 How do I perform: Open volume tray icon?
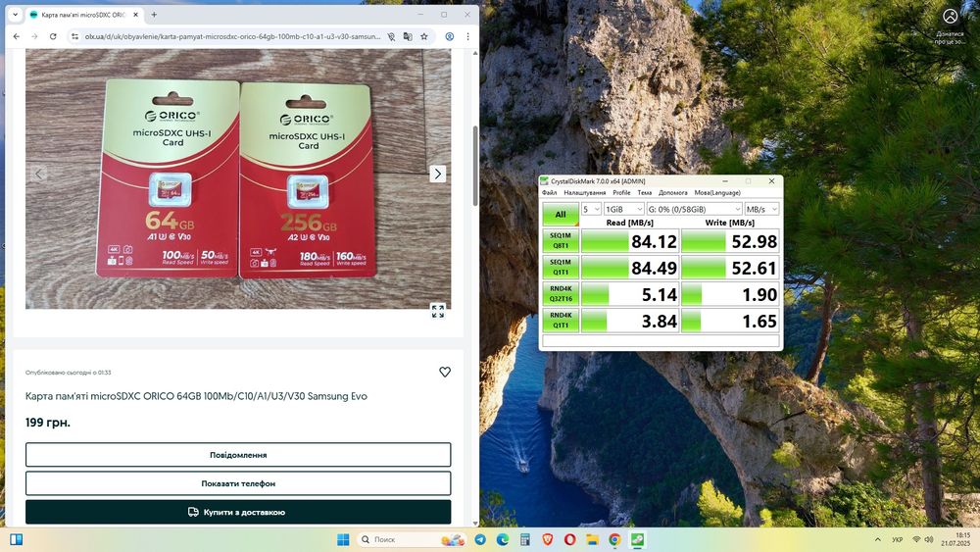coord(929,539)
